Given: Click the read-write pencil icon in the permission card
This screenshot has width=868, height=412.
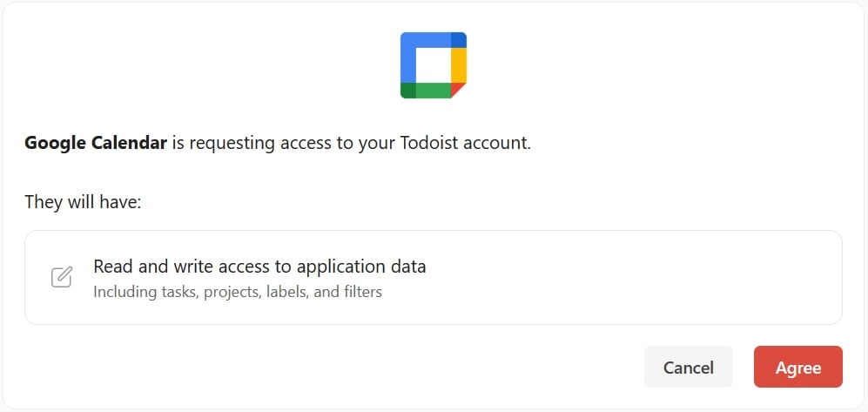Looking at the screenshot, I should tap(62, 277).
